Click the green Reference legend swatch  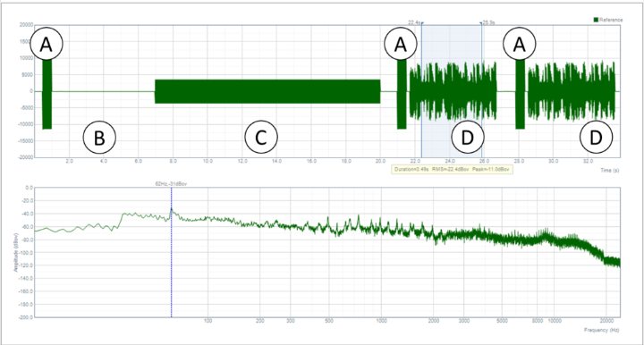[596, 20]
